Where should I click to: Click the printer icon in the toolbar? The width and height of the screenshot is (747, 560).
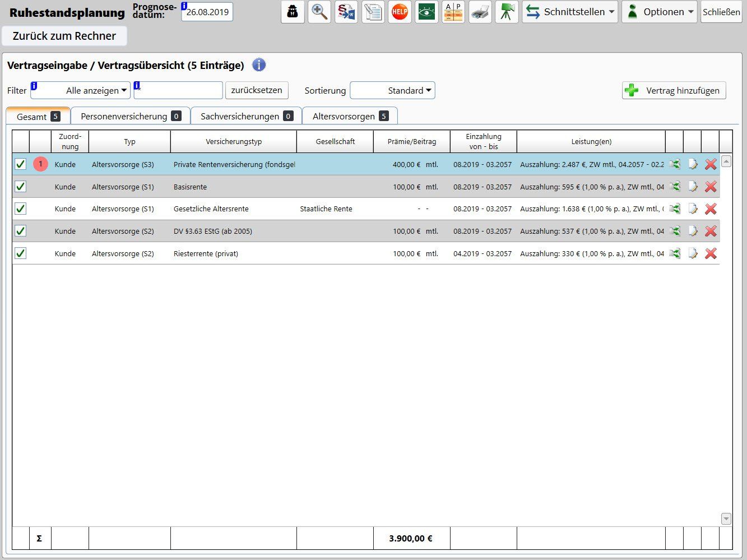point(480,12)
